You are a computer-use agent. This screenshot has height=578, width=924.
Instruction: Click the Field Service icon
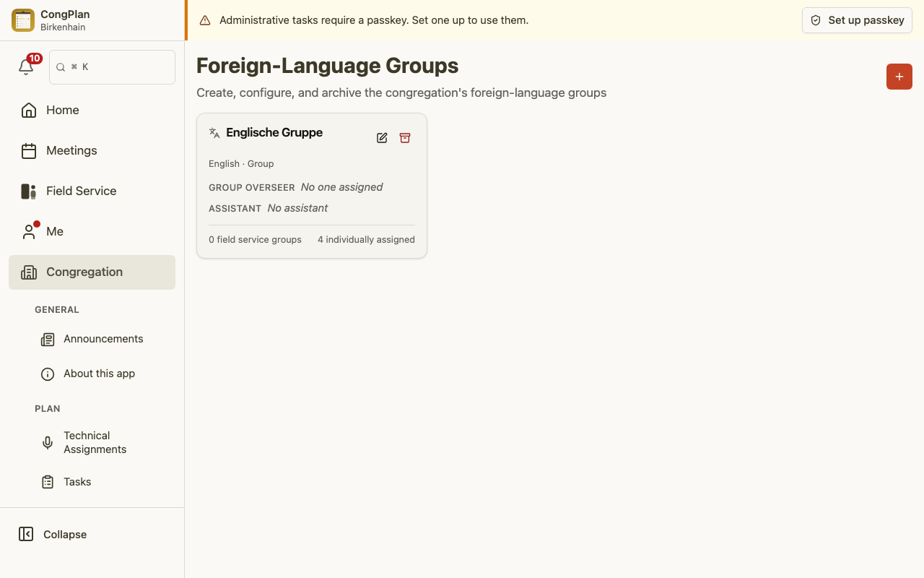[x=29, y=191]
